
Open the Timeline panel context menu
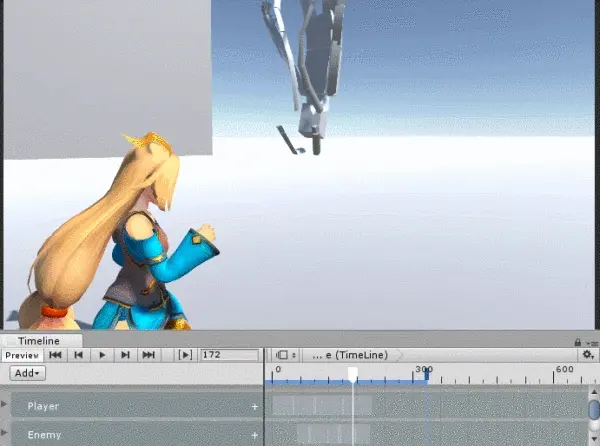[593, 343]
